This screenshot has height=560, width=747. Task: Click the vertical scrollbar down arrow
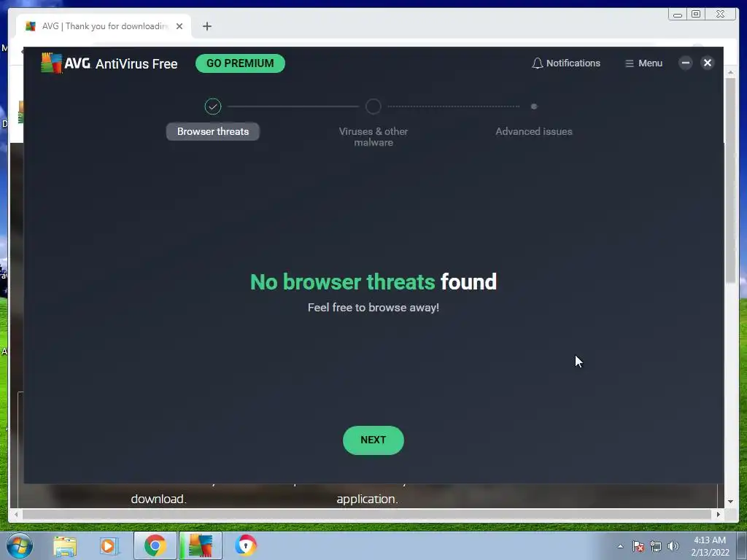pyautogui.click(x=731, y=502)
